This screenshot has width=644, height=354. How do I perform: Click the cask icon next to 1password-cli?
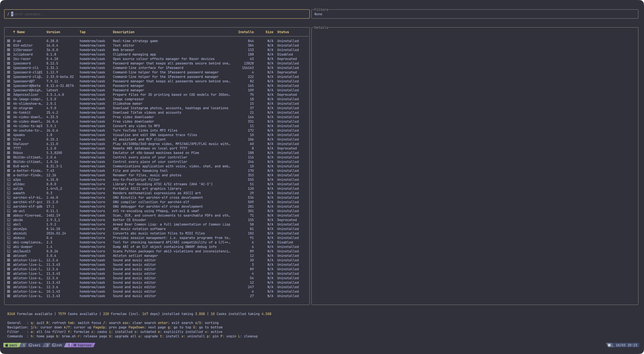point(9,68)
